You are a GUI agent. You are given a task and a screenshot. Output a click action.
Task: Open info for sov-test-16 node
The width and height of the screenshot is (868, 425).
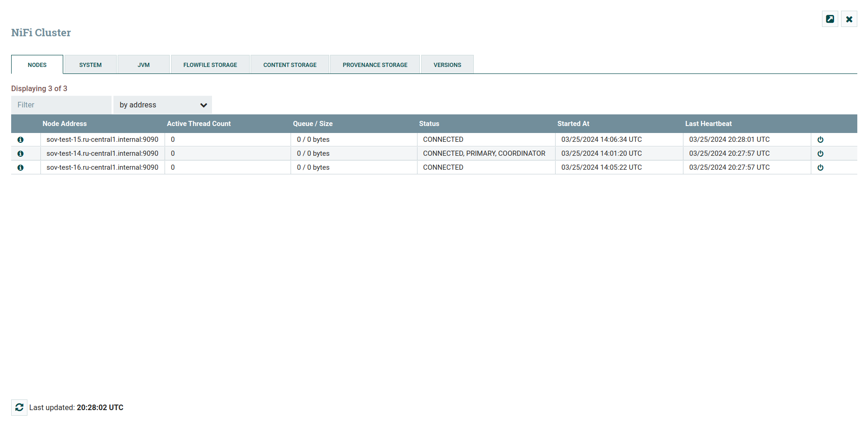(20, 167)
